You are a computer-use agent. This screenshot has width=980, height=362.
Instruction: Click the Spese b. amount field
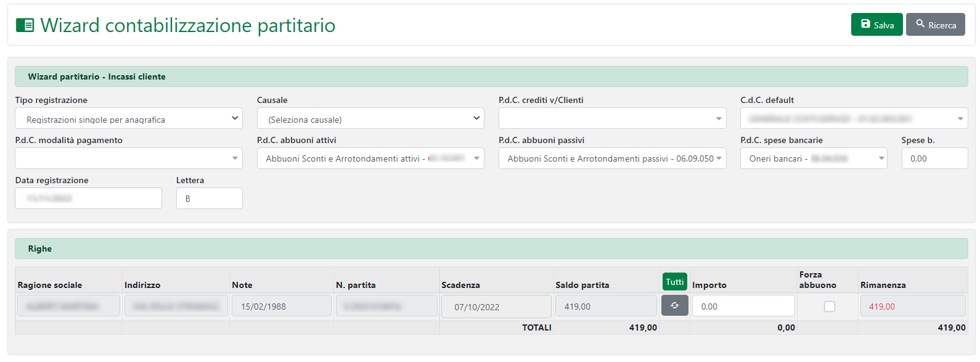(x=934, y=158)
